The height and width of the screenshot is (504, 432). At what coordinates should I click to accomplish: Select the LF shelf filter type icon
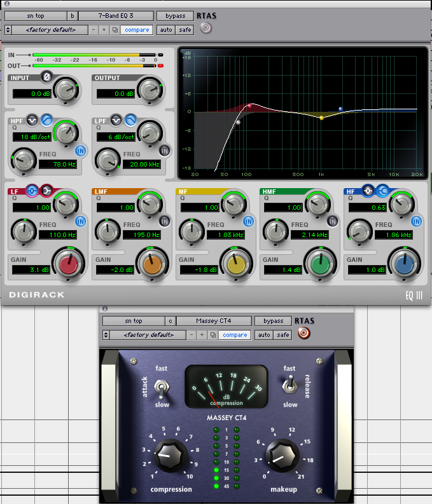(46, 191)
